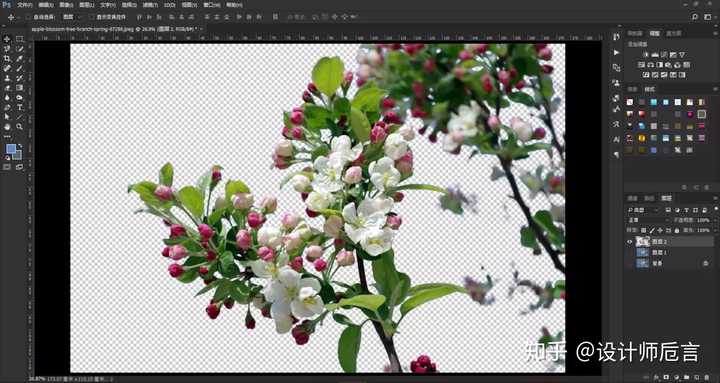Add a Brightness/Contrast adjustment
720x383 pixels.
tap(646, 55)
